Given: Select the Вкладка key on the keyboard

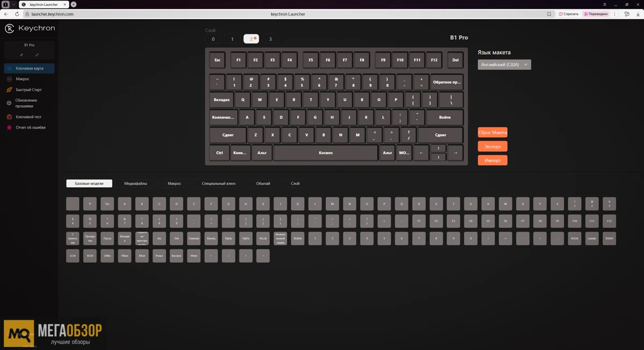Looking at the screenshot, I should point(222,100).
